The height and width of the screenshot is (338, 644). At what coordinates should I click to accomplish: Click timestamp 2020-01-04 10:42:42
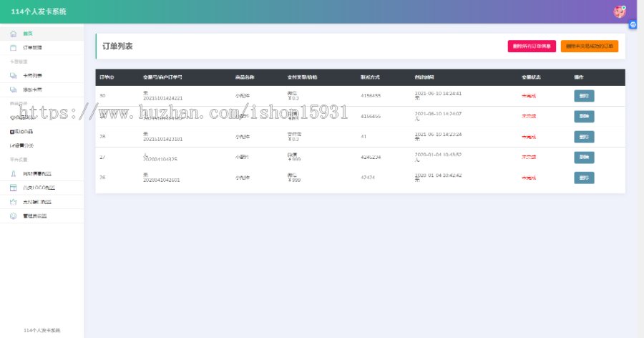(x=438, y=175)
